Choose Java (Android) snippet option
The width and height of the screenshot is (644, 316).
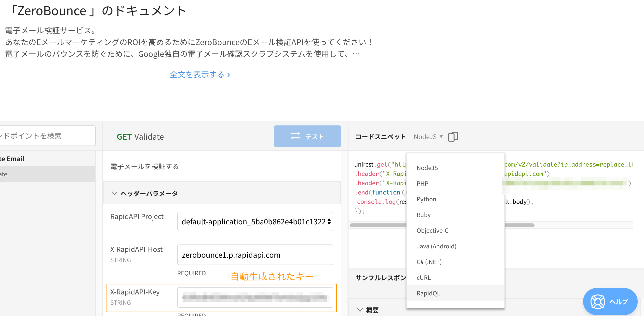click(x=436, y=246)
